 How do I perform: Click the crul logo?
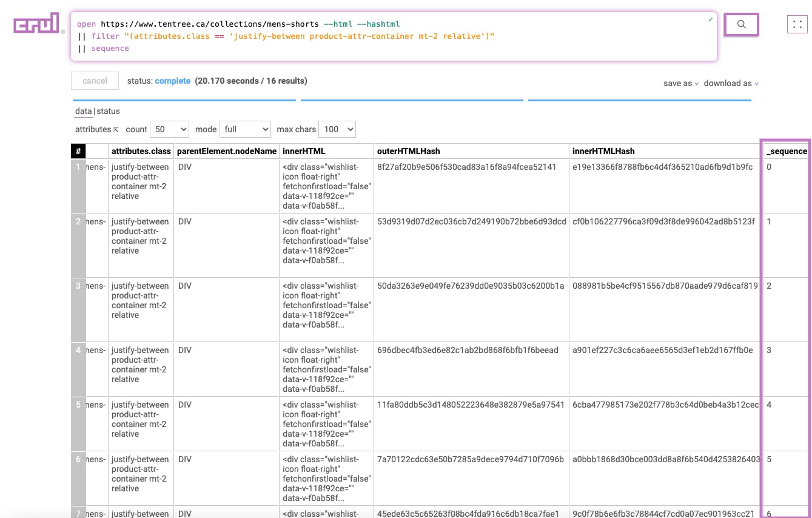pyautogui.click(x=37, y=24)
